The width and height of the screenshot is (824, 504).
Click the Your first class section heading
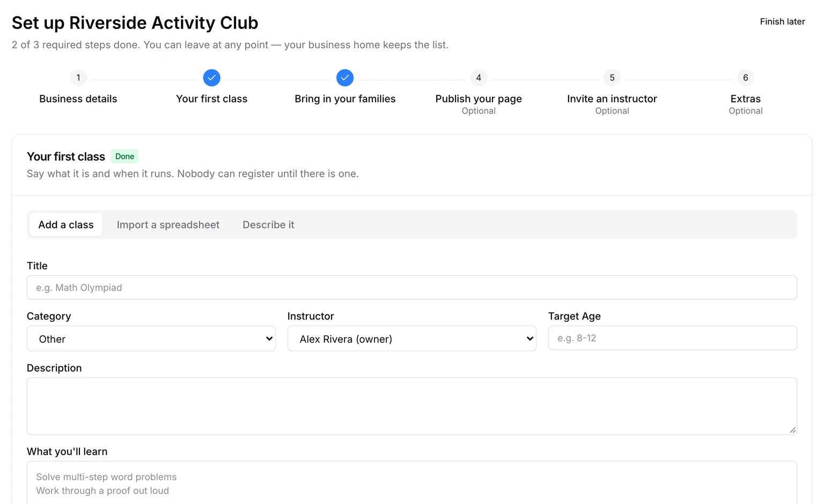tap(66, 157)
